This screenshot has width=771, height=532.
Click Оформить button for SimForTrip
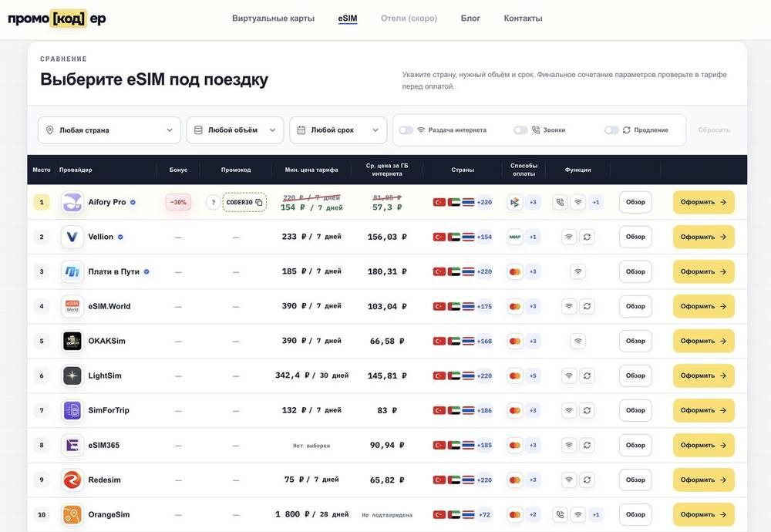click(704, 410)
